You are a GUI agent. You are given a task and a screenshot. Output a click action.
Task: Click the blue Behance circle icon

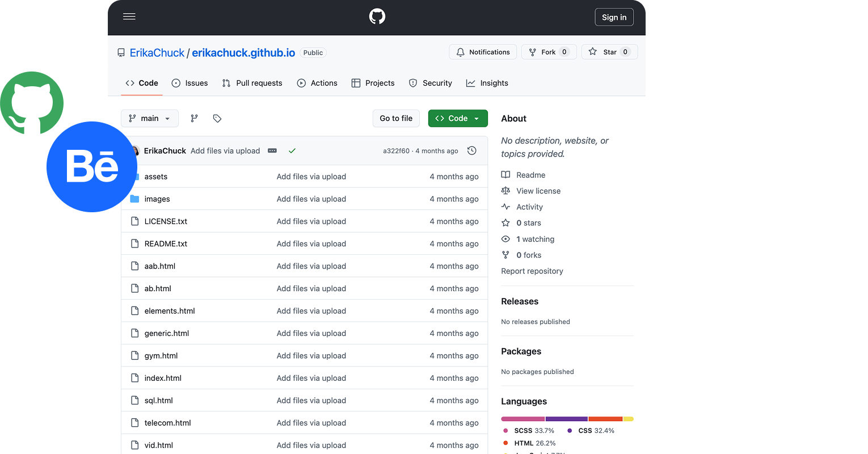tap(91, 167)
